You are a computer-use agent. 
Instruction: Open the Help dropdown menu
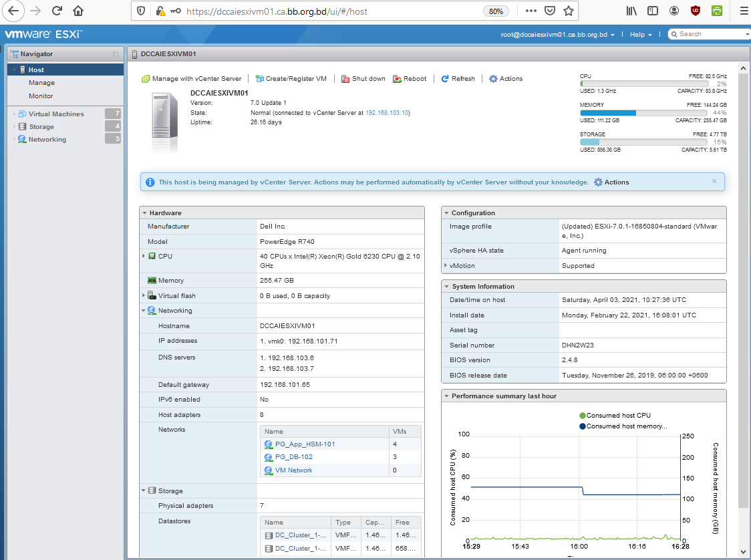tap(640, 35)
